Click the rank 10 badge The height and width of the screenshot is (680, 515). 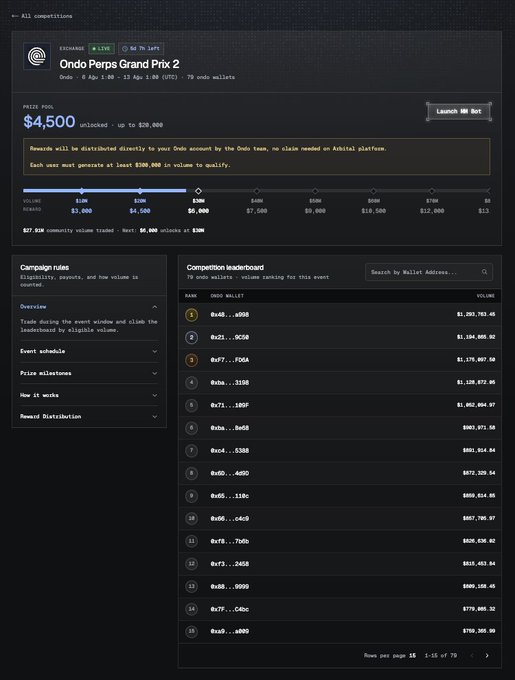click(191, 518)
